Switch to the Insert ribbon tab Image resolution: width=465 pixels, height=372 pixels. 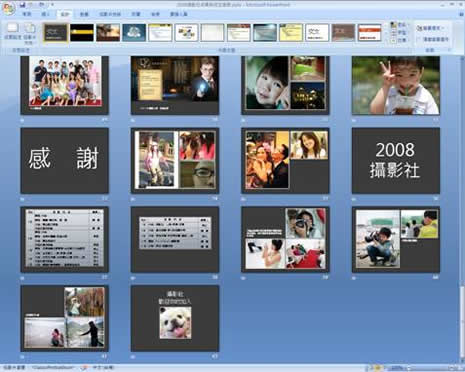[45, 14]
